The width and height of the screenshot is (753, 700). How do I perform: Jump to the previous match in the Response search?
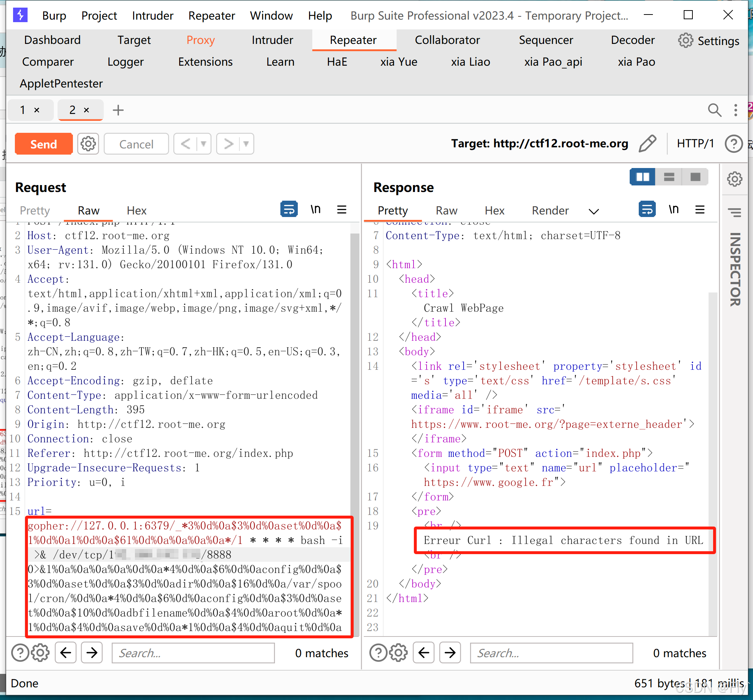(424, 653)
